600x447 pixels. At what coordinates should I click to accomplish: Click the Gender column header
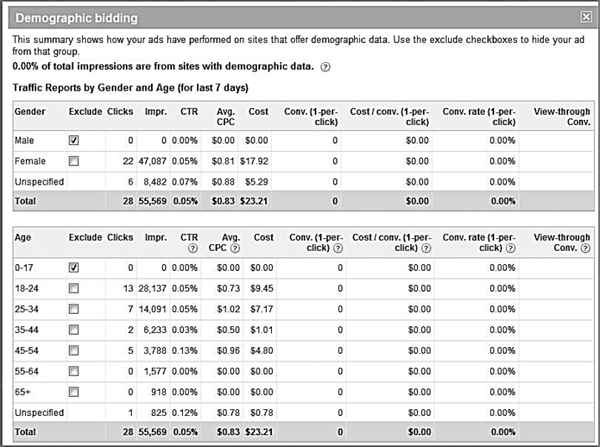[x=30, y=112]
